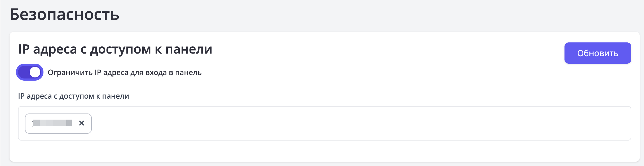
Task: Click the 'Ограничить IP адреса для входа в панель' label
Action: click(125, 72)
